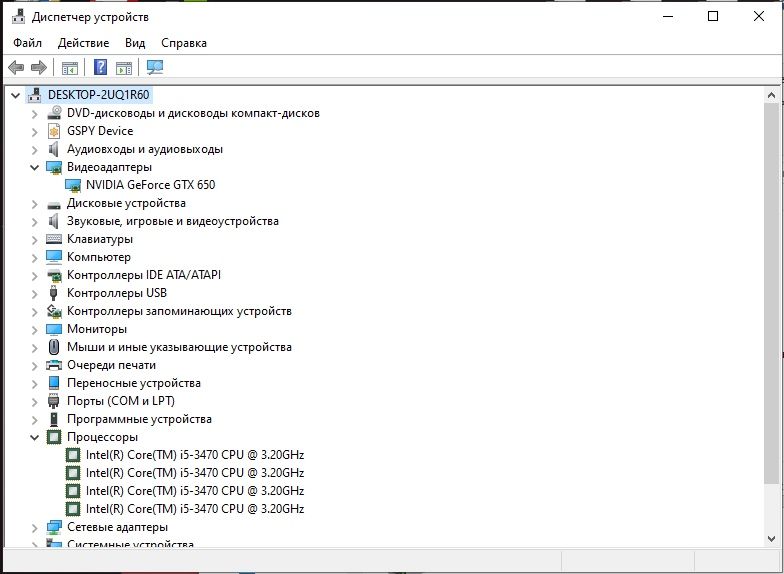This screenshot has height=574, width=784.
Task: Click the DVD drives category icon
Action: click(54, 113)
